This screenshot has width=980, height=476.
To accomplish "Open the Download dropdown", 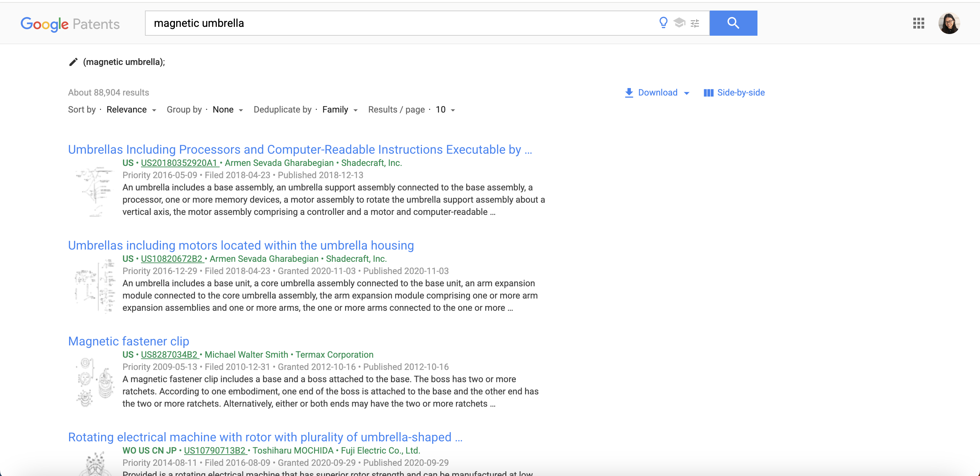I will click(x=657, y=93).
